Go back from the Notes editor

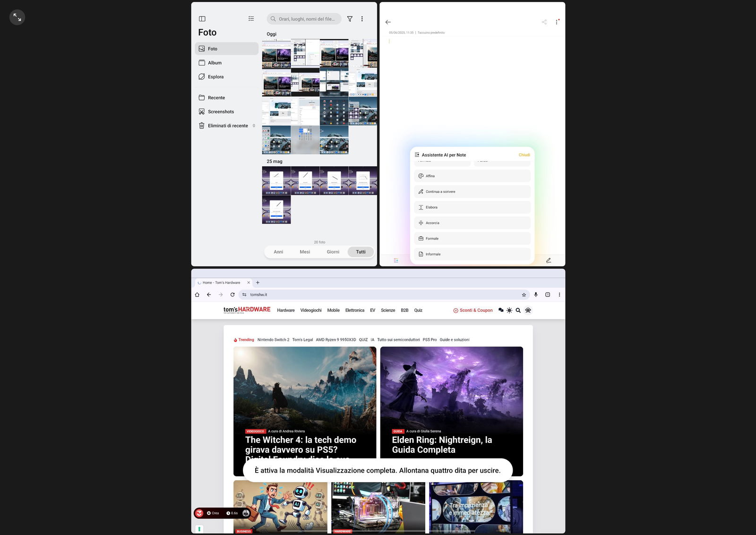pos(388,22)
